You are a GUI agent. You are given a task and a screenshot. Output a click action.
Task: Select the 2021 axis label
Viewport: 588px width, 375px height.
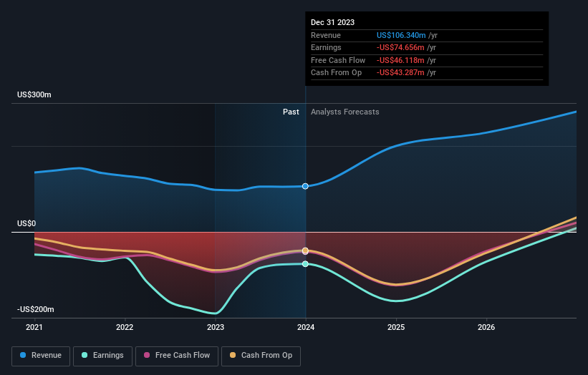(x=34, y=327)
